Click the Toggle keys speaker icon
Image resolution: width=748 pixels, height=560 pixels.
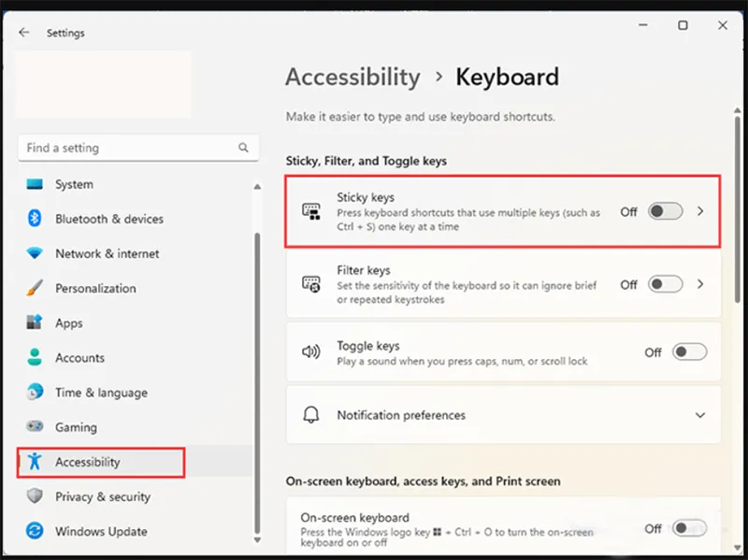[309, 352]
